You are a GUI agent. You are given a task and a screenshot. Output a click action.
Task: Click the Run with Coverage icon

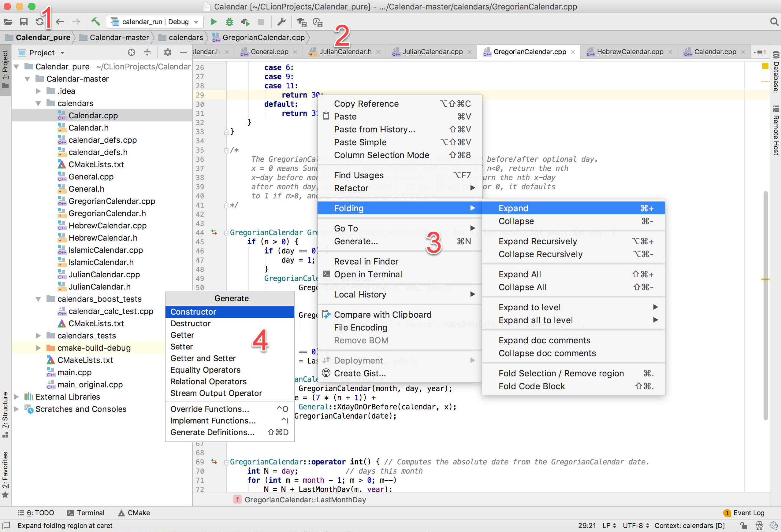coord(245,22)
